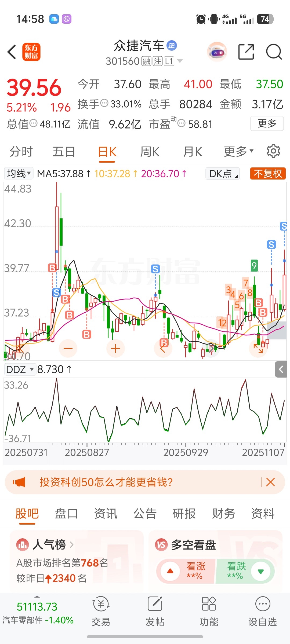
Task: Tap the 融 margin tag
Action: [x=146, y=61]
